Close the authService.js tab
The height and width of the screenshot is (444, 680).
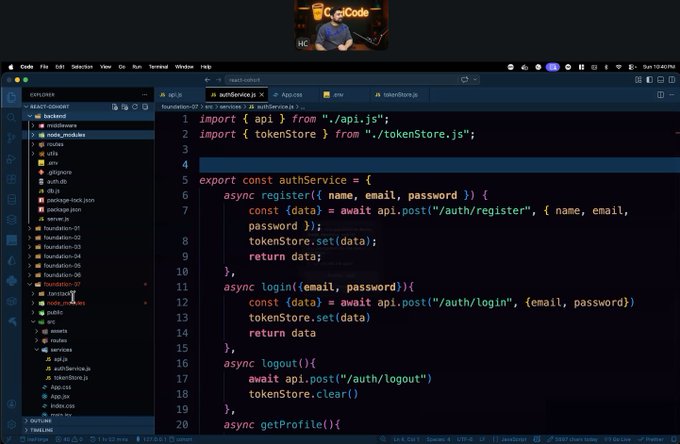tap(262, 95)
